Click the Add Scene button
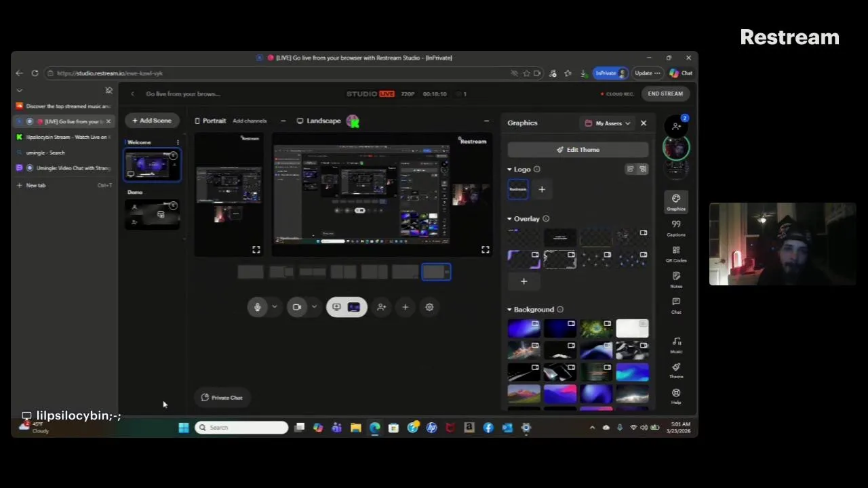Image resolution: width=868 pixels, height=488 pixels. click(152, 121)
